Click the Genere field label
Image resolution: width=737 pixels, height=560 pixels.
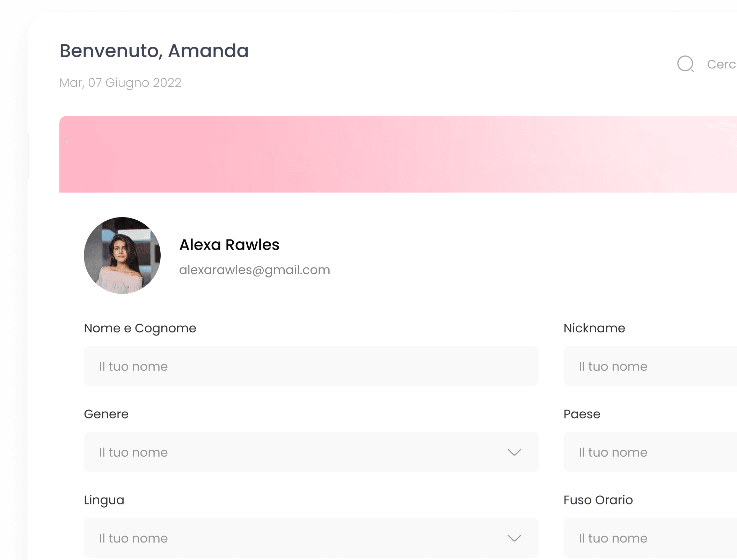[106, 414]
